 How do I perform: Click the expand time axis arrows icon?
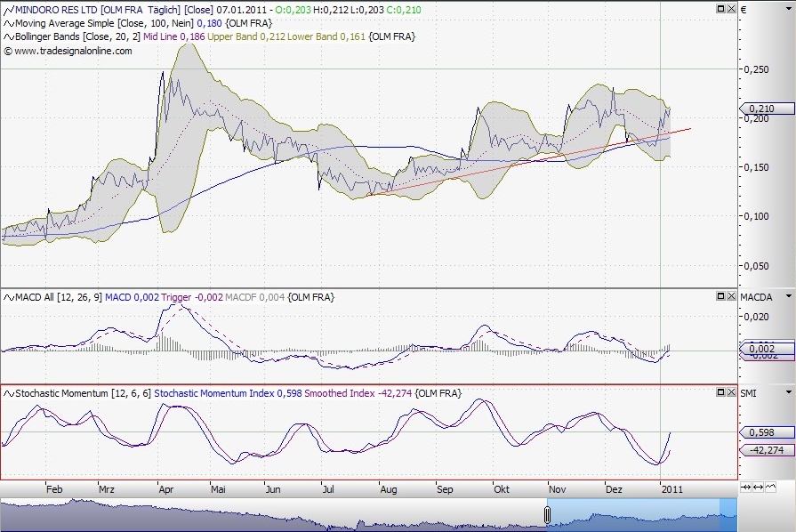(758, 487)
